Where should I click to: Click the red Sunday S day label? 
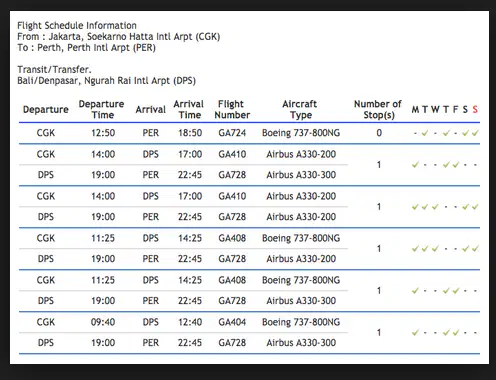(x=475, y=109)
